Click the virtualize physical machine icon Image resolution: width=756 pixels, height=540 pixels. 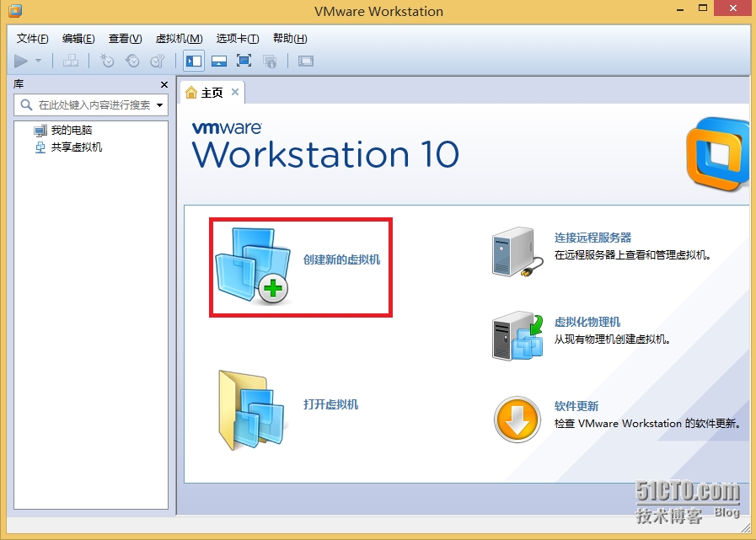click(517, 335)
